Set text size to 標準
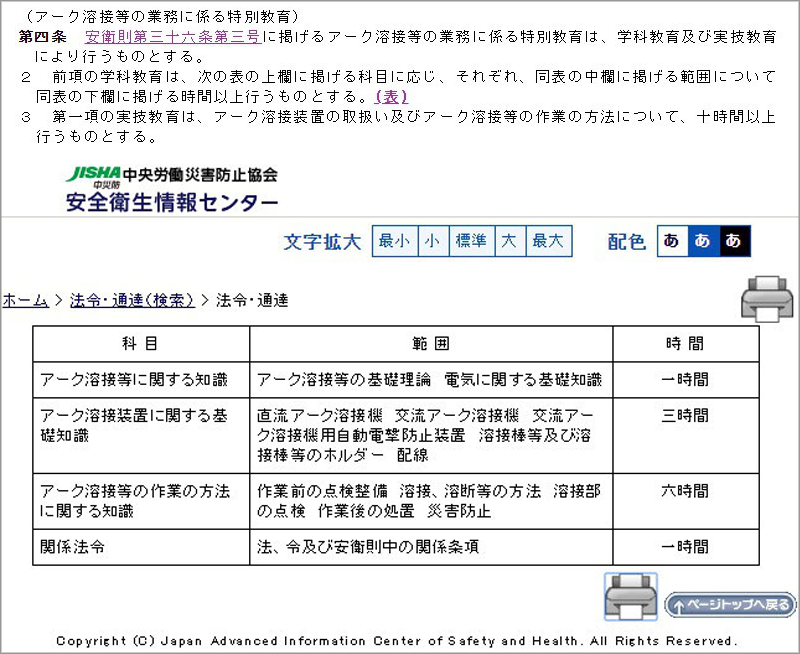This screenshot has height=654, width=800. (471, 241)
